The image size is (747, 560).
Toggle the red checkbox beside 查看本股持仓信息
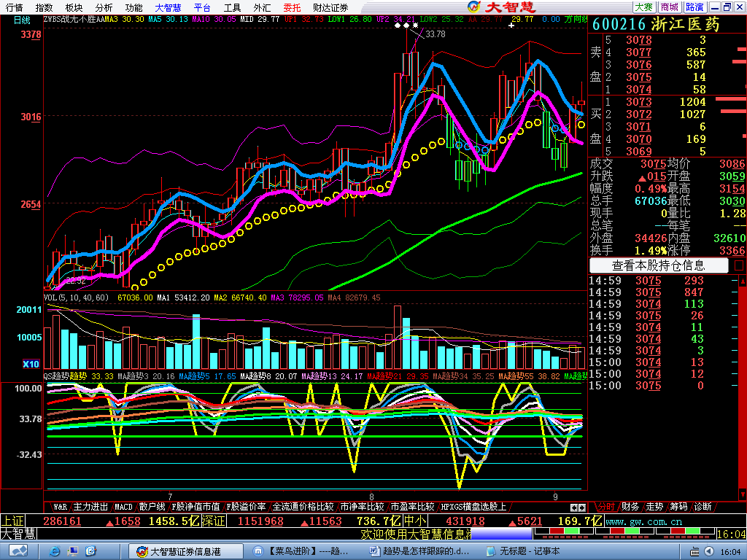tap(738, 265)
